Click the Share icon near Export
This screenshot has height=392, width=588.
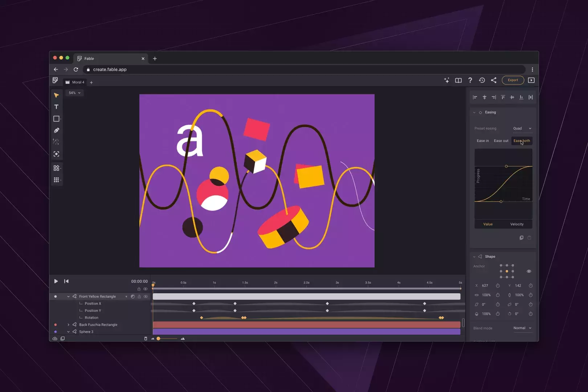click(494, 80)
